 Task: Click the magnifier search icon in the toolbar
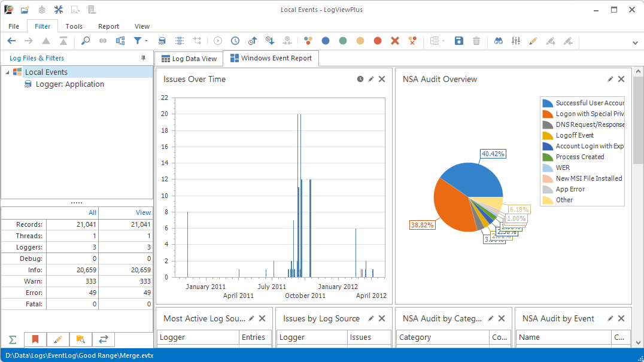click(x=86, y=41)
